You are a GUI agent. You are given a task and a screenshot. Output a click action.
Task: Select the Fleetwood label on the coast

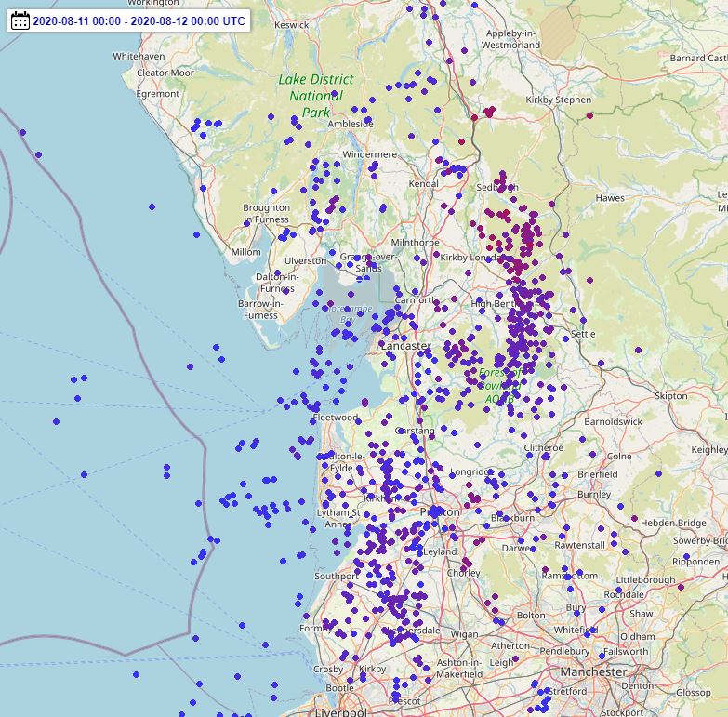tap(336, 418)
